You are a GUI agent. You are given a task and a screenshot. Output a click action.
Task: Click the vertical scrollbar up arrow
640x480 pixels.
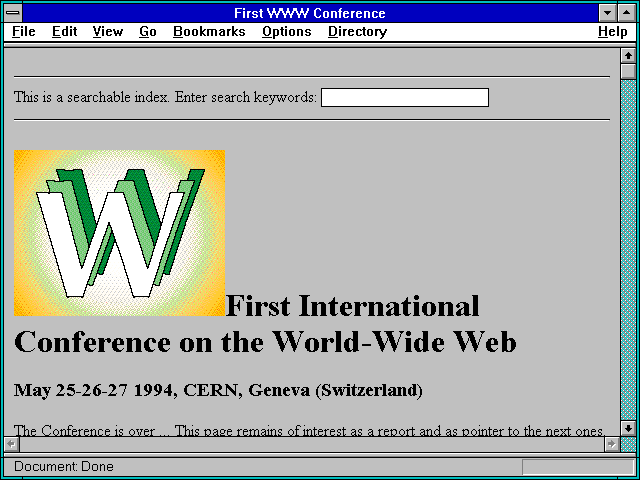click(x=628, y=56)
